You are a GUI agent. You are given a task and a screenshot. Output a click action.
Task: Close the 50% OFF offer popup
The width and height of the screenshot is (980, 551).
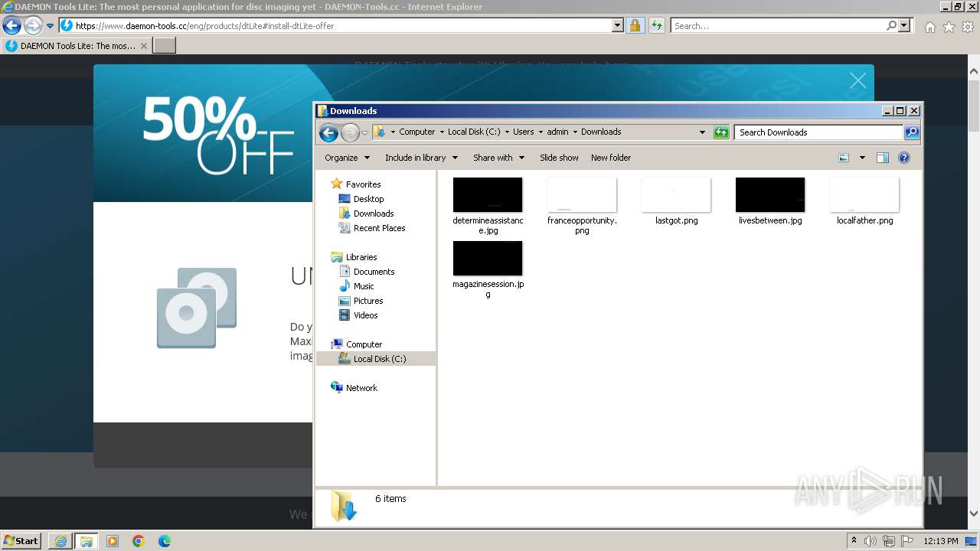coord(857,81)
